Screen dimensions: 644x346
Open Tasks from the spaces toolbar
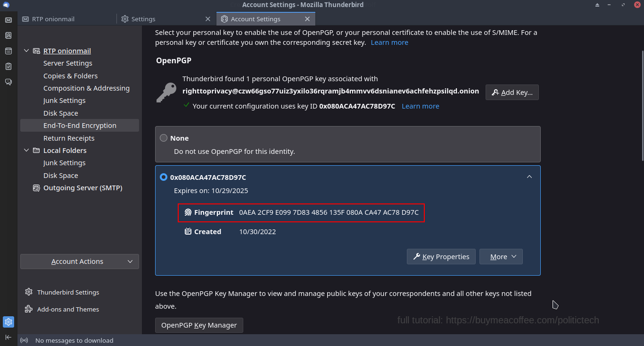click(8, 67)
